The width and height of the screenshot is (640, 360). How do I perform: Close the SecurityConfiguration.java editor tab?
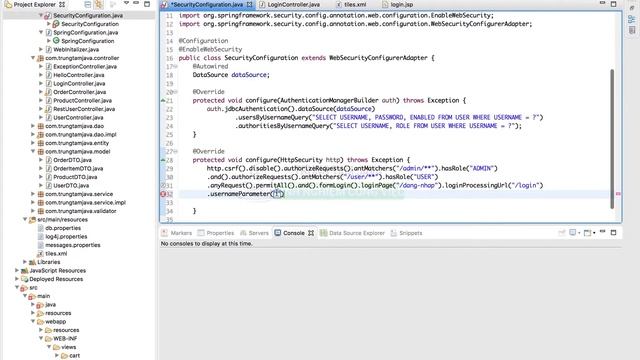[249, 4]
